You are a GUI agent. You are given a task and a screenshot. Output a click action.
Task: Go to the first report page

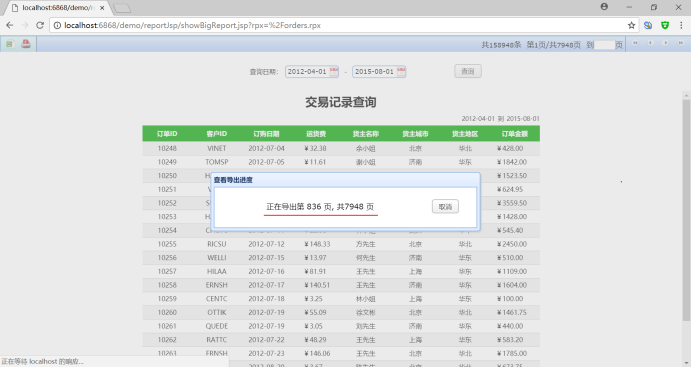[635, 43]
